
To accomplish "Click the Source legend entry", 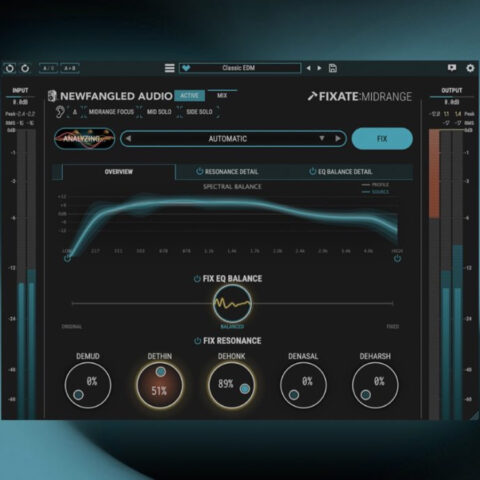I will tap(376, 192).
